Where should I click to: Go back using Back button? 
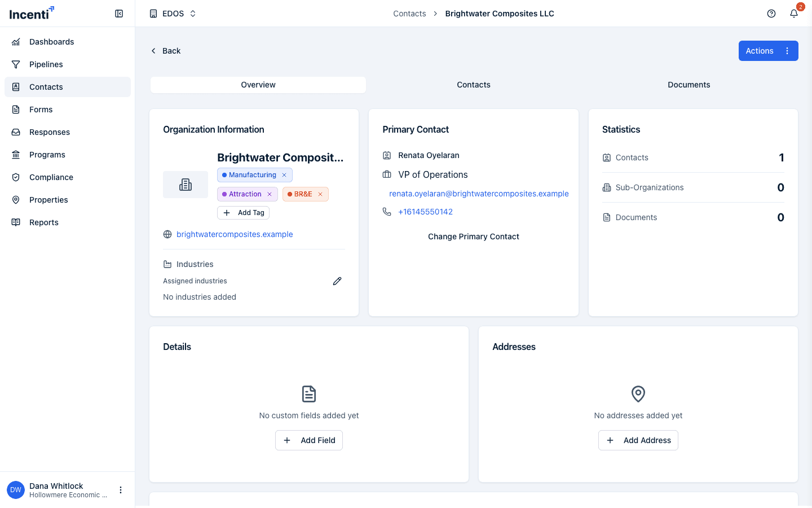click(x=166, y=51)
